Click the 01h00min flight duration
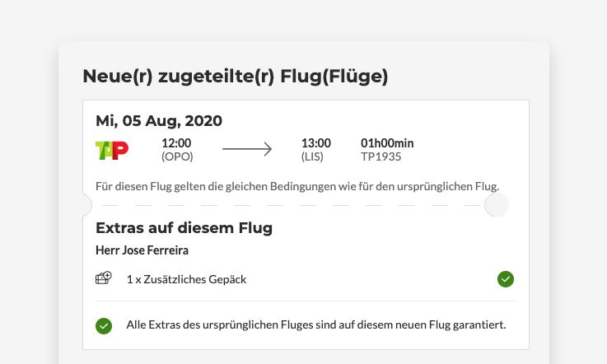Image resolution: width=607 pixels, height=364 pixels. (387, 143)
